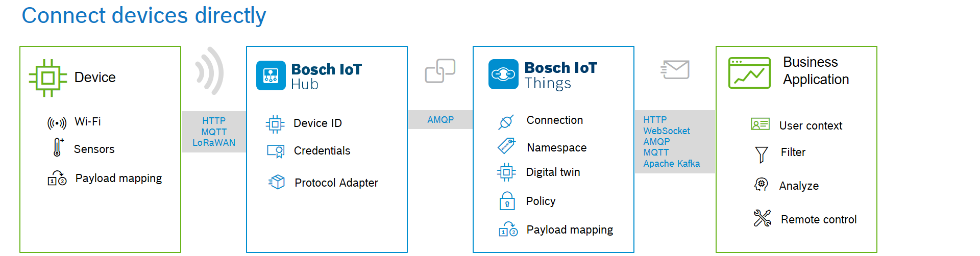
Task: Select the Device ID label
Action: pos(317,123)
